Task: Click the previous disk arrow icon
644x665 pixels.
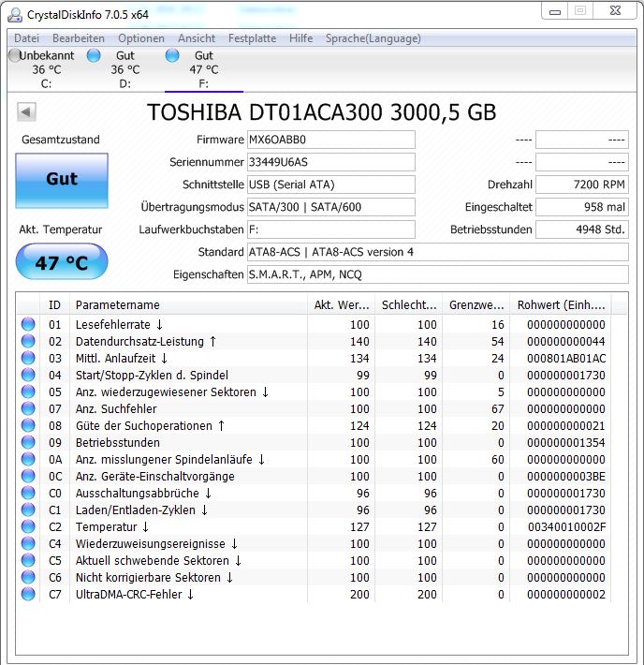Action: click(x=26, y=112)
